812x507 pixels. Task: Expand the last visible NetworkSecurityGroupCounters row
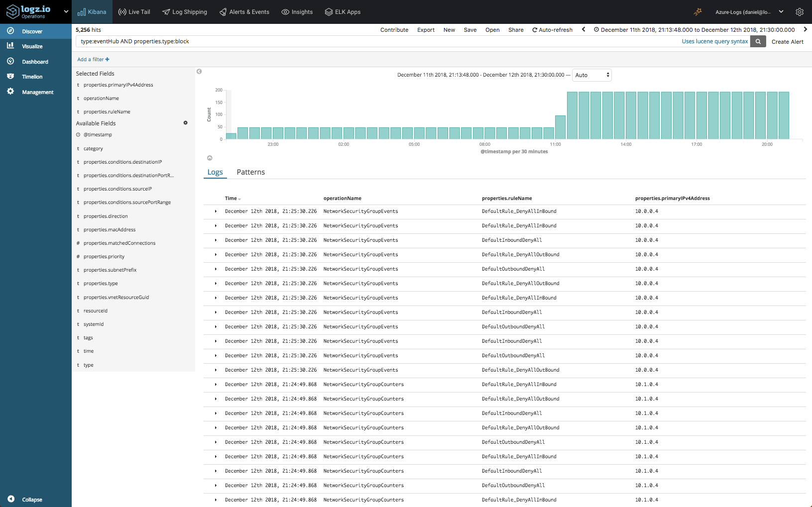[216, 500]
